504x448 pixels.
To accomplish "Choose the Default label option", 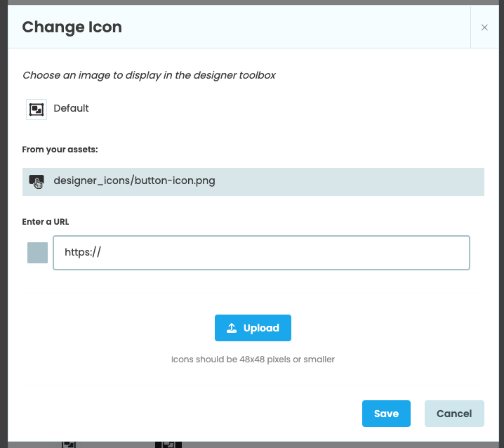I will [71, 108].
